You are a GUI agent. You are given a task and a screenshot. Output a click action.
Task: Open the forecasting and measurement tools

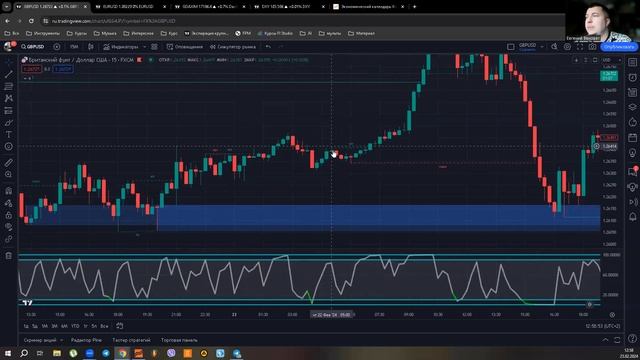click(x=9, y=111)
